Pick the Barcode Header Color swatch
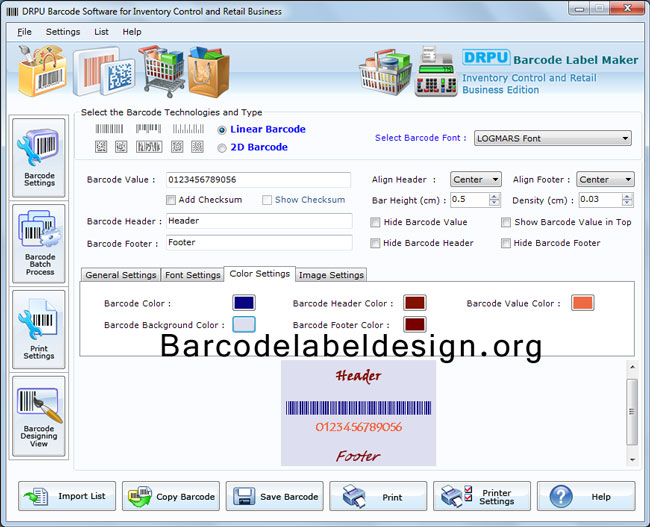The image size is (650, 527). point(415,303)
